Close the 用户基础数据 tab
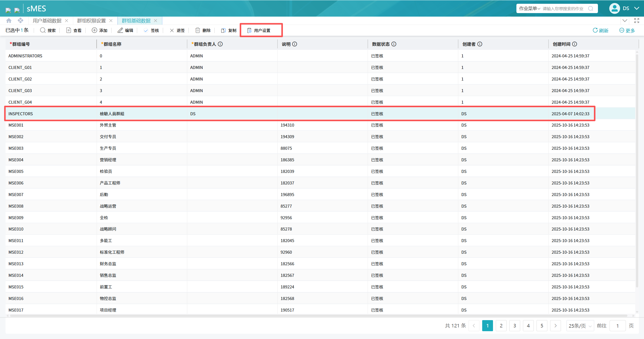644x339 pixels. click(67, 21)
